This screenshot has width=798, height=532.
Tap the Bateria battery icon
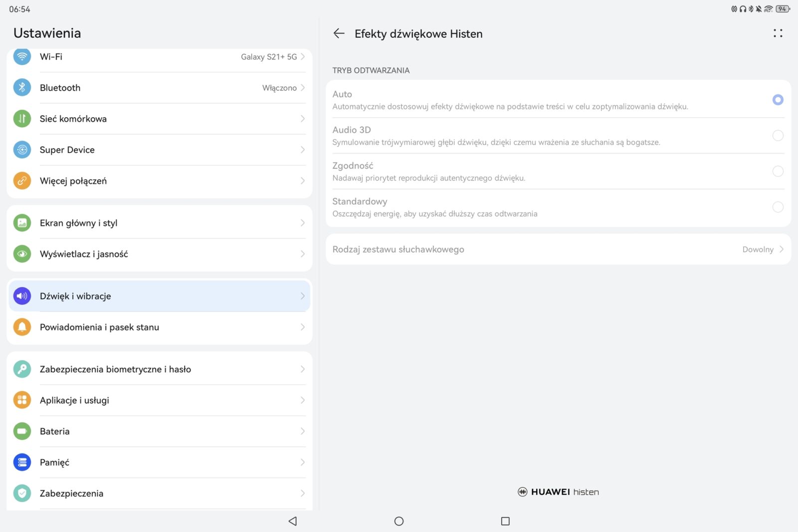point(22,431)
